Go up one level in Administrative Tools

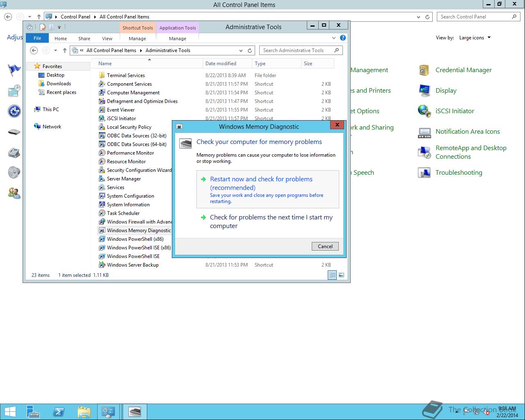[x=64, y=50]
